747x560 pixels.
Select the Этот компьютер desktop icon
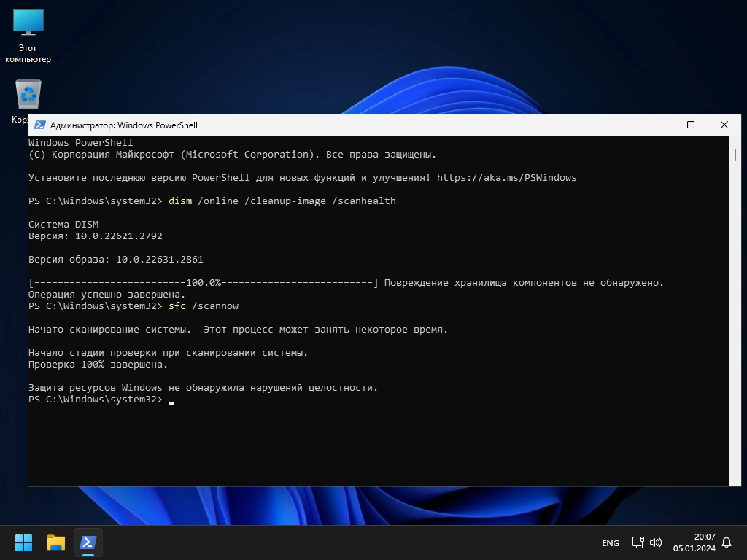pyautogui.click(x=28, y=36)
